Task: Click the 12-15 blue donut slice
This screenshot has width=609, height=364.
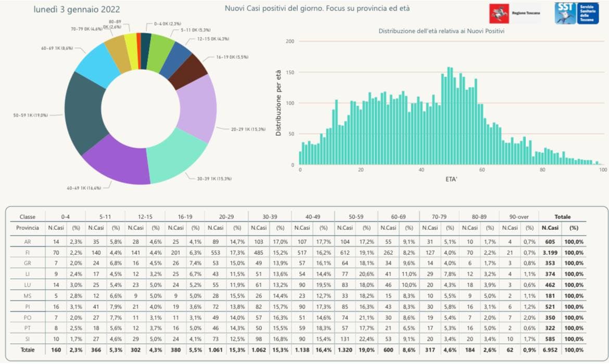Action: pos(175,60)
